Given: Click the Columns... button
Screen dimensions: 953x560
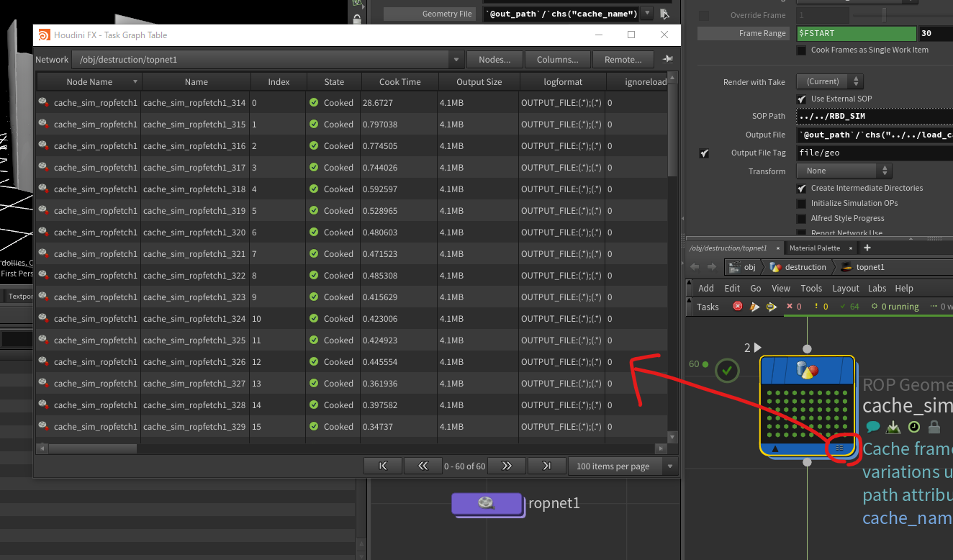Looking at the screenshot, I should (x=558, y=60).
